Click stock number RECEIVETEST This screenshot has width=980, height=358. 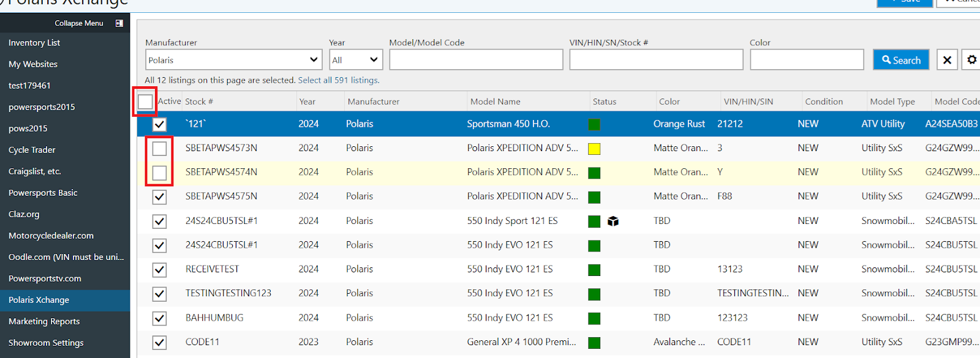(213, 269)
